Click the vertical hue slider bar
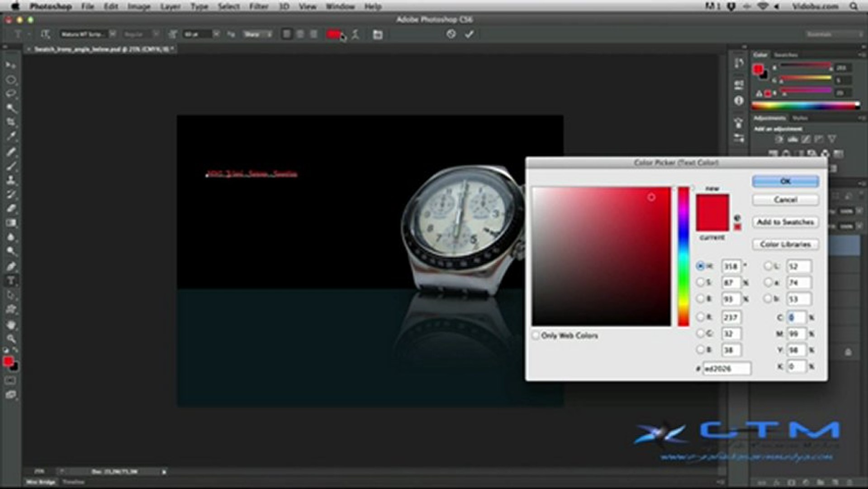The height and width of the screenshot is (489, 868). [x=683, y=256]
